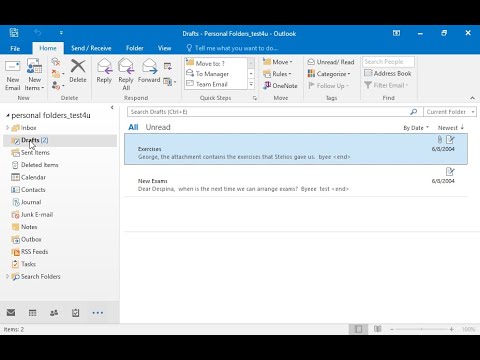Click in the Search Drafts box
The image size is (480, 360).
coord(268,112)
